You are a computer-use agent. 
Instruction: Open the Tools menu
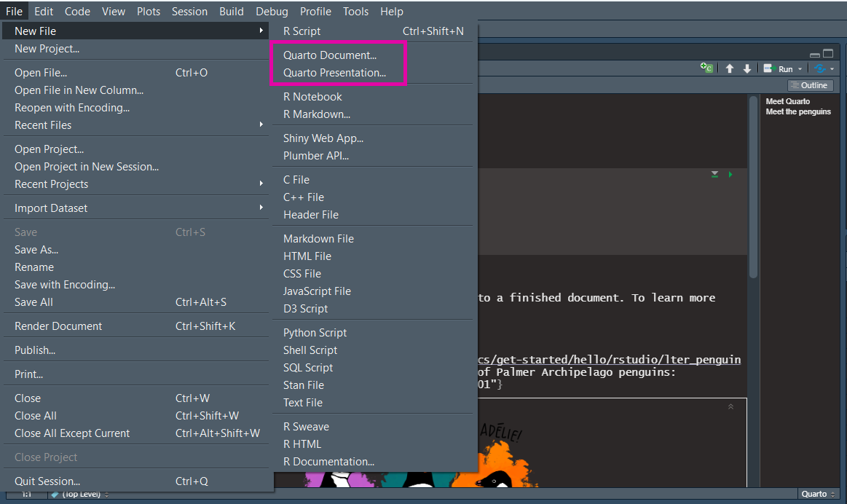click(355, 12)
